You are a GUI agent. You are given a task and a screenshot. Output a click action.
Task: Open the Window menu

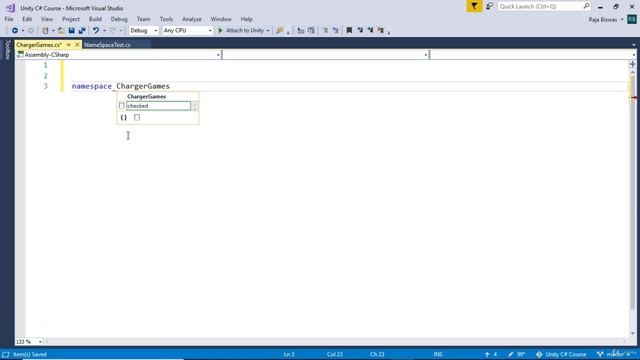221,19
